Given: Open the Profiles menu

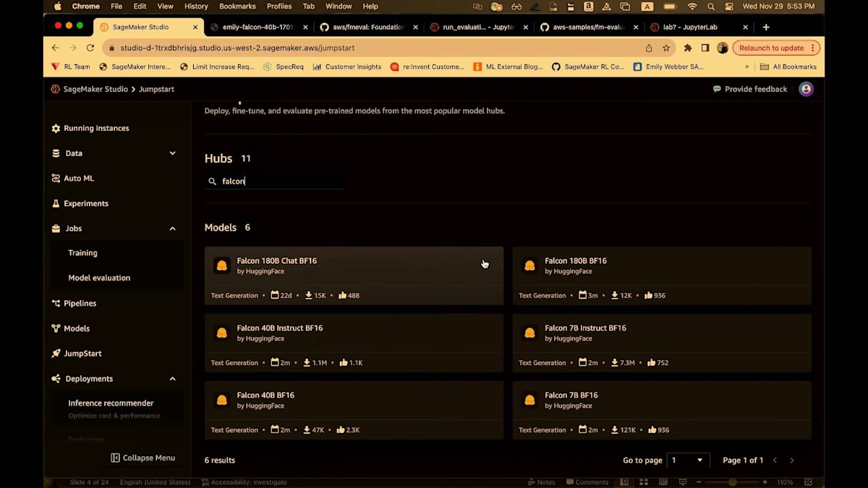Looking at the screenshot, I should [x=279, y=7].
